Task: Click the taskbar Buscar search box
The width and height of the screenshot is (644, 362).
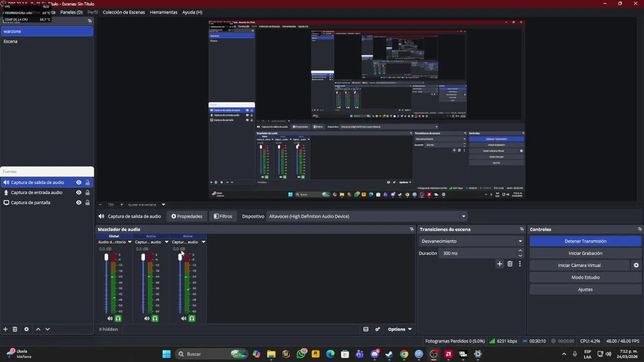Action: [x=212, y=354]
